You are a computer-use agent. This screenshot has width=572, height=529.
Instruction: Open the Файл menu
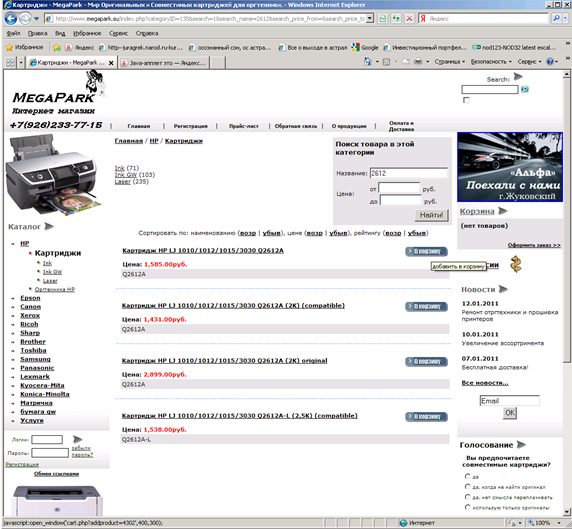point(13,33)
